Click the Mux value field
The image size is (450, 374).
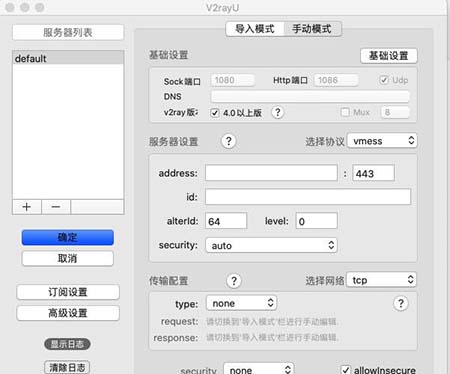click(395, 112)
